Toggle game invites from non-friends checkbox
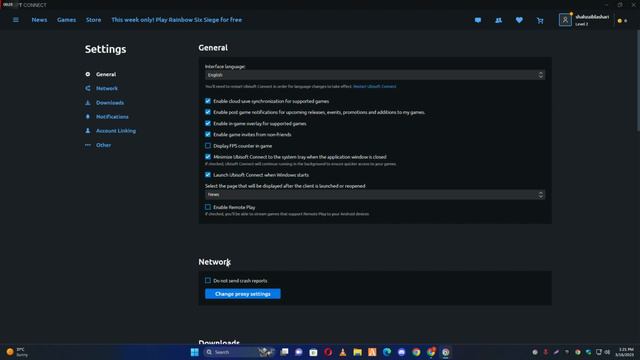Viewport: 640px width, 360px height. tap(208, 134)
